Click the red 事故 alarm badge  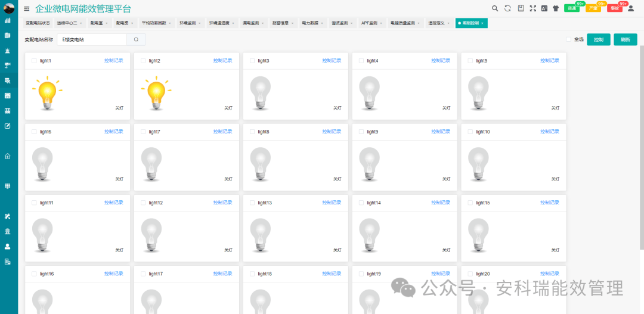(x=614, y=8)
